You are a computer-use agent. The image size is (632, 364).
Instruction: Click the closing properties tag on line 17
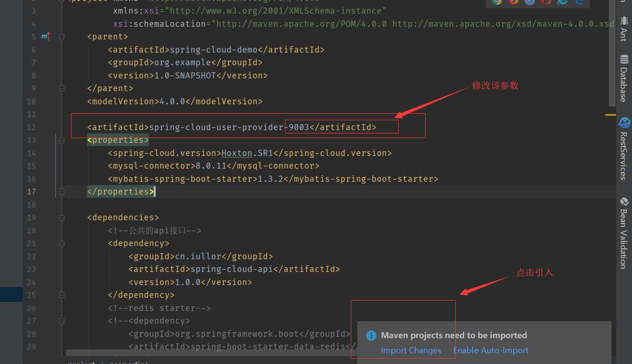tap(120, 192)
